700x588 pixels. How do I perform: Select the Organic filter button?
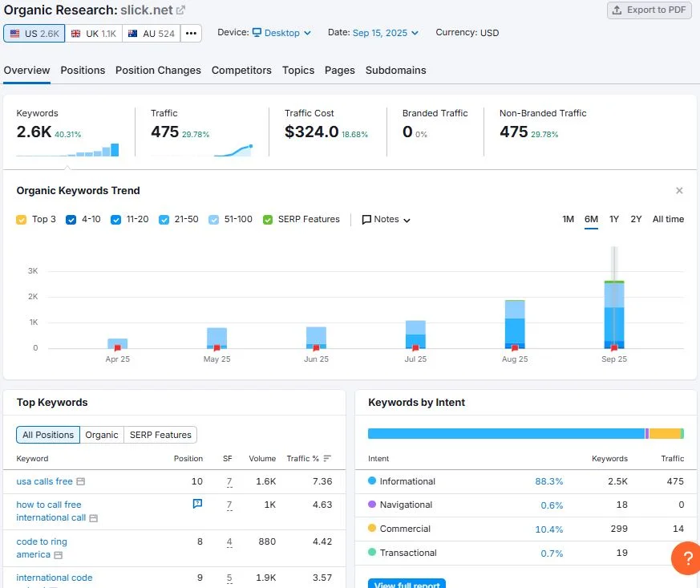102,435
